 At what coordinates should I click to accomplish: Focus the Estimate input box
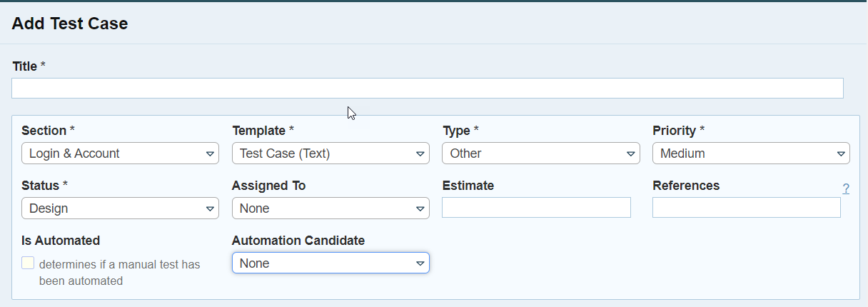[x=536, y=208]
